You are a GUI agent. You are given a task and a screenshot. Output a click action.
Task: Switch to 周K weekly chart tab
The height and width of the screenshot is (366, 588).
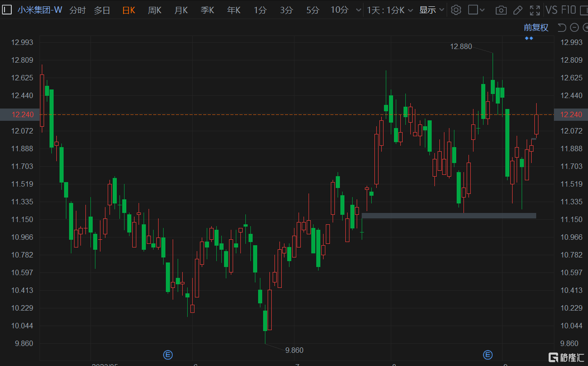(x=154, y=10)
